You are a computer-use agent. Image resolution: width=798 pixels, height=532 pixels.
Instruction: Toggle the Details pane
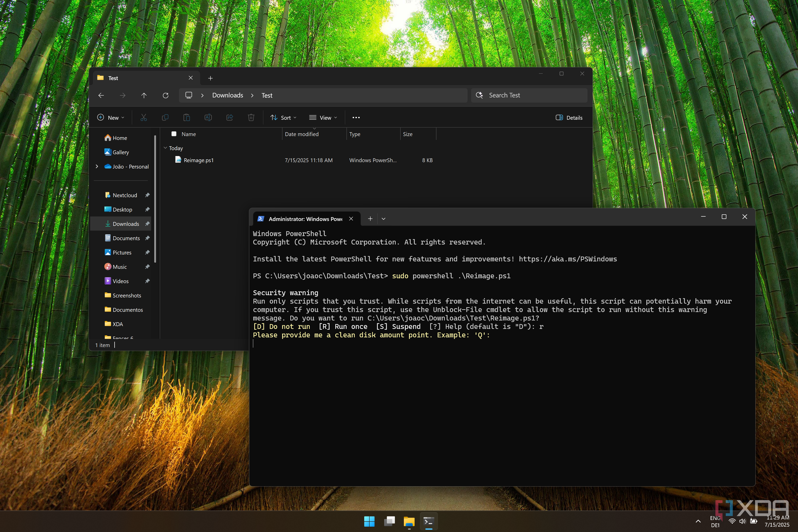(x=569, y=117)
